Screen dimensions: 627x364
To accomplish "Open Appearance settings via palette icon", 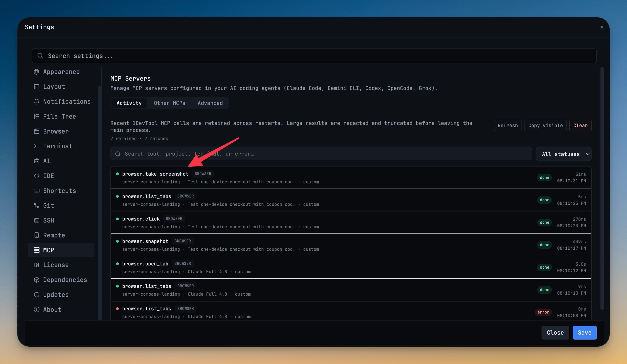I will (37, 72).
